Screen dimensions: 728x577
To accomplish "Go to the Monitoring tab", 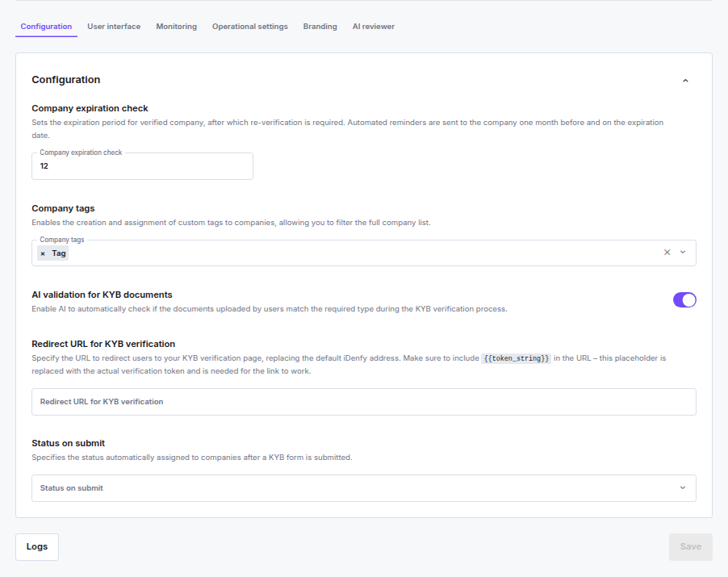I will [x=177, y=27].
